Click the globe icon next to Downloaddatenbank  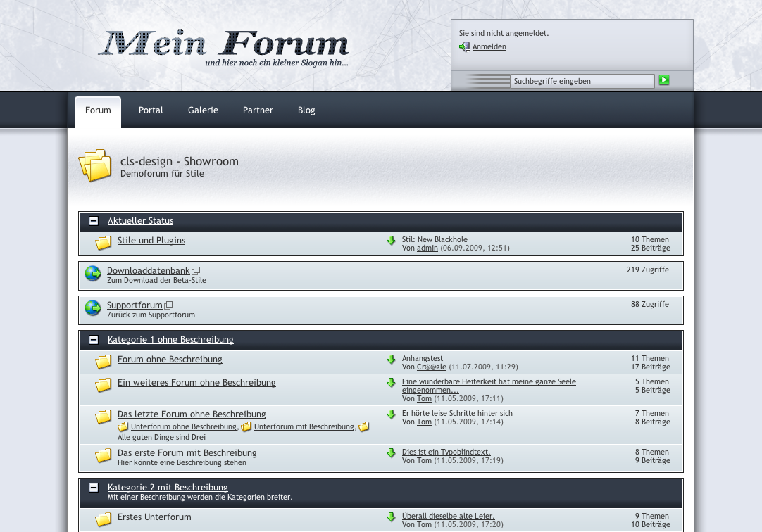click(x=93, y=274)
